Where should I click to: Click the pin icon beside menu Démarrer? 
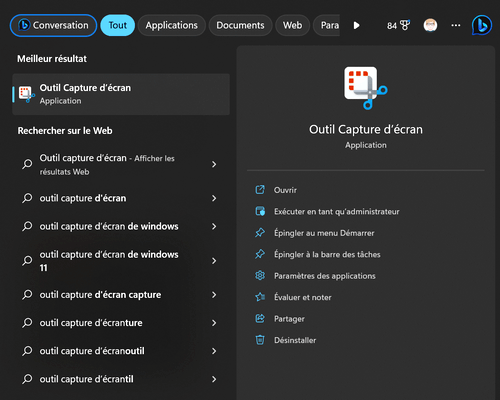coord(260,233)
